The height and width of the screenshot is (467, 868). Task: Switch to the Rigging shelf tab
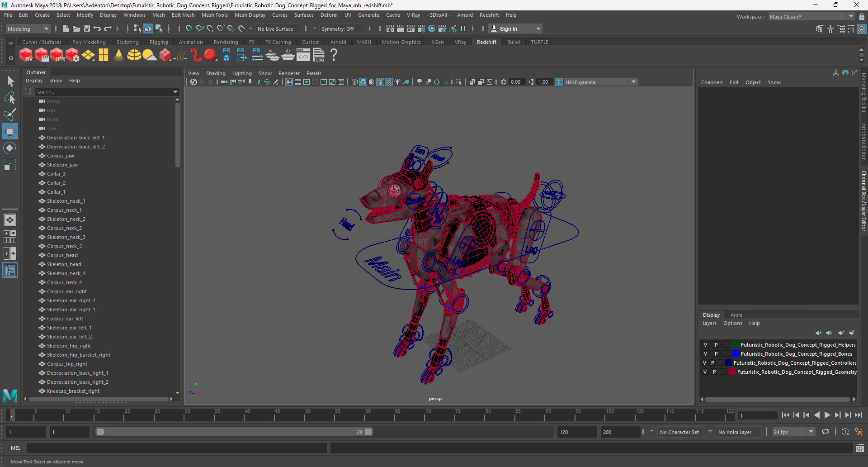(159, 42)
